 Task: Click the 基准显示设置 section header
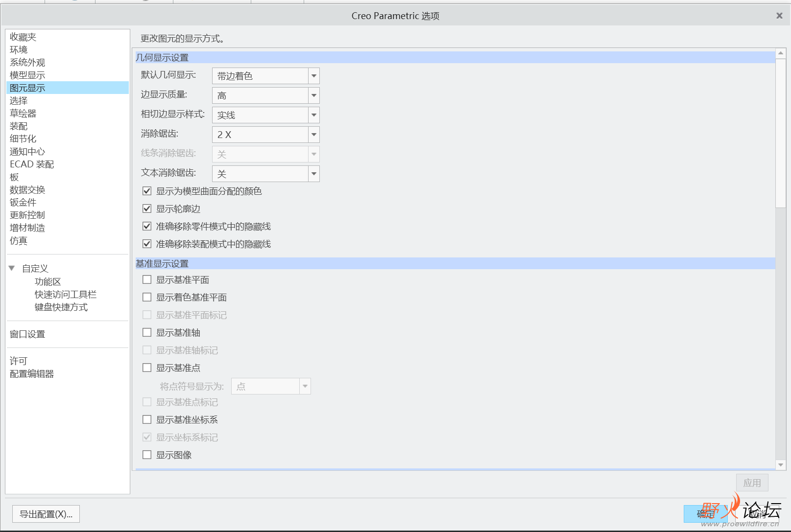455,263
